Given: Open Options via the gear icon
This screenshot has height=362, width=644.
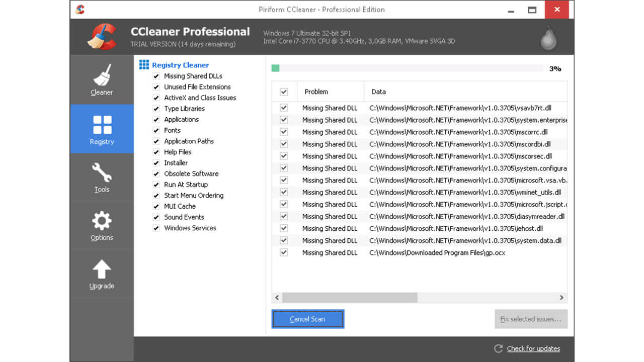Looking at the screenshot, I should pos(101,220).
